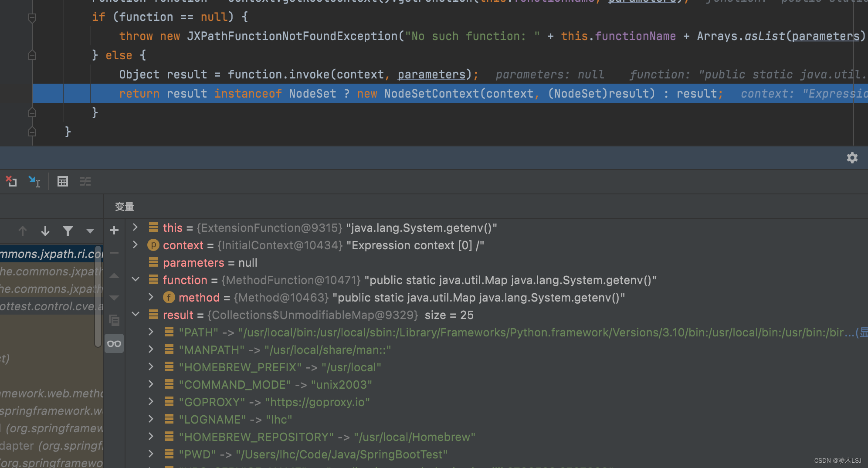Screen dimensions: 868x468
Task: Select the "HOMEBREW_REPOSITORY" Homebrew entry text
Action: (x=327, y=437)
